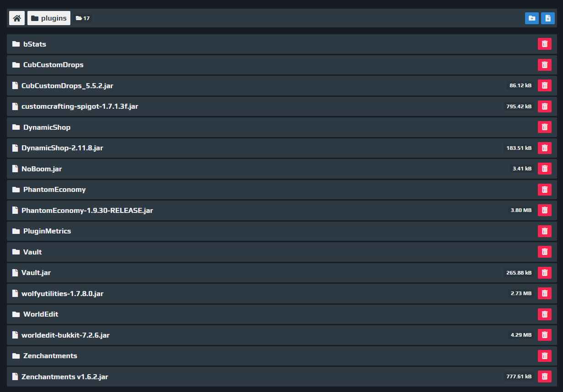Click the new file icon button

coord(548,18)
